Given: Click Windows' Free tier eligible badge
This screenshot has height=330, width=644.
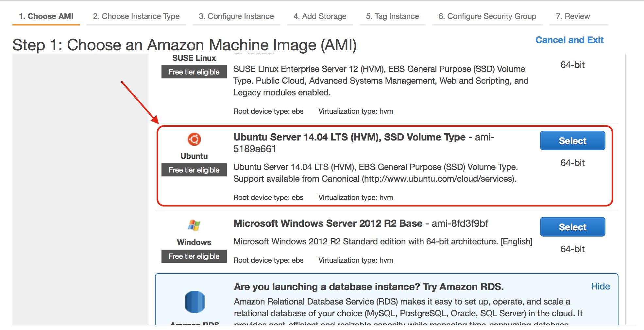Looking at the screenshot, I should point(194,256).
